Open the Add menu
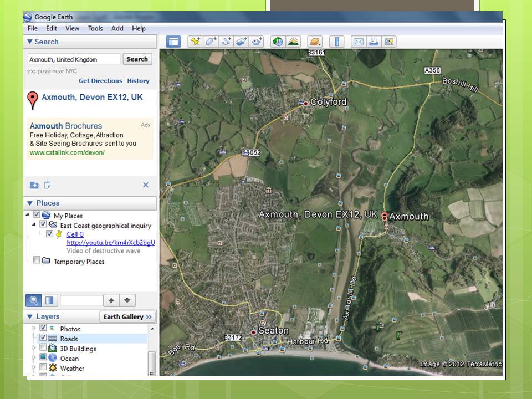Image resolution: width=532 pixels, height=399 pixels. pos(117,28)
